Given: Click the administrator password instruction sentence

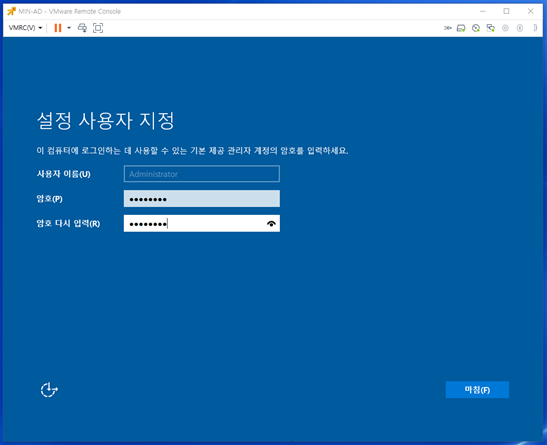Looking at the screenshot, I should click(192, 151).
